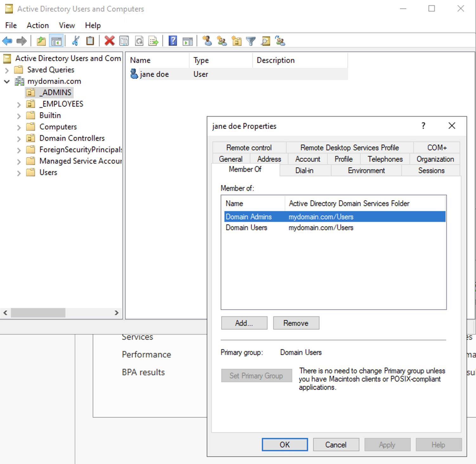Select the Domain Users group row
Screen dimensions: 476x464
[x=335, y=228]
